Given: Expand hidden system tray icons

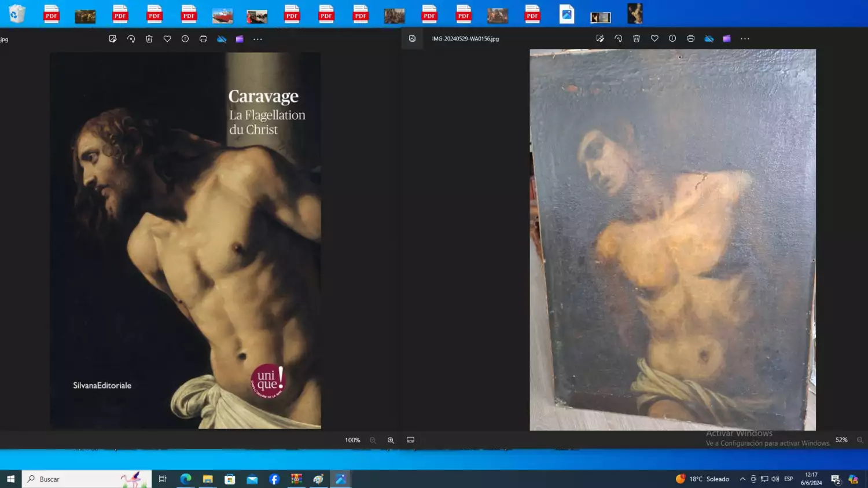Looking at the screenshot, I should pyautogui.click(x=742, y=479).
